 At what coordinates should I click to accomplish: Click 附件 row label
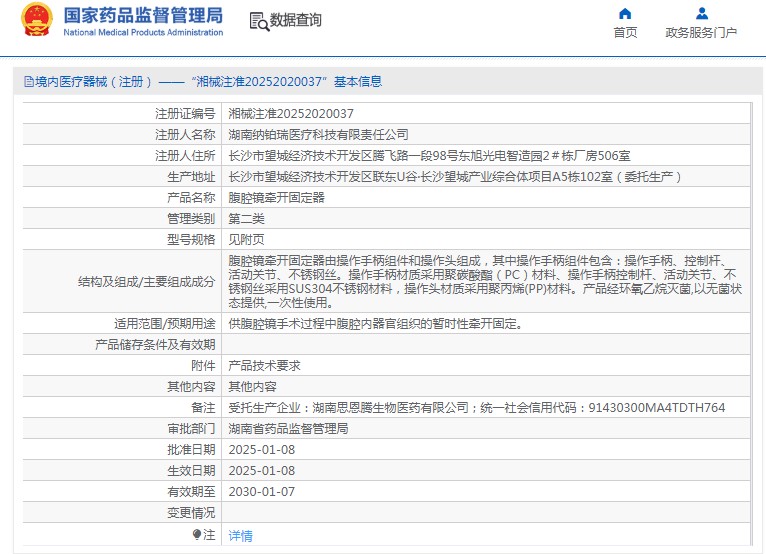203,366
